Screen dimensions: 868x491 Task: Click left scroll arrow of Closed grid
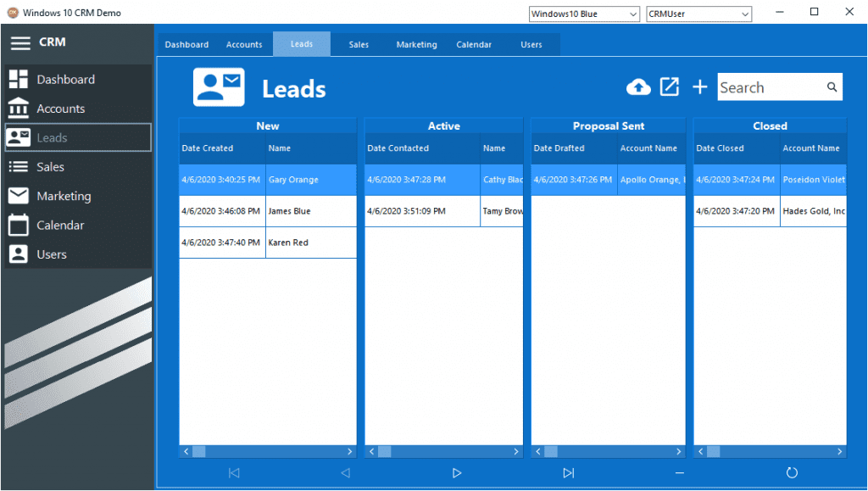tap(700, 452)
